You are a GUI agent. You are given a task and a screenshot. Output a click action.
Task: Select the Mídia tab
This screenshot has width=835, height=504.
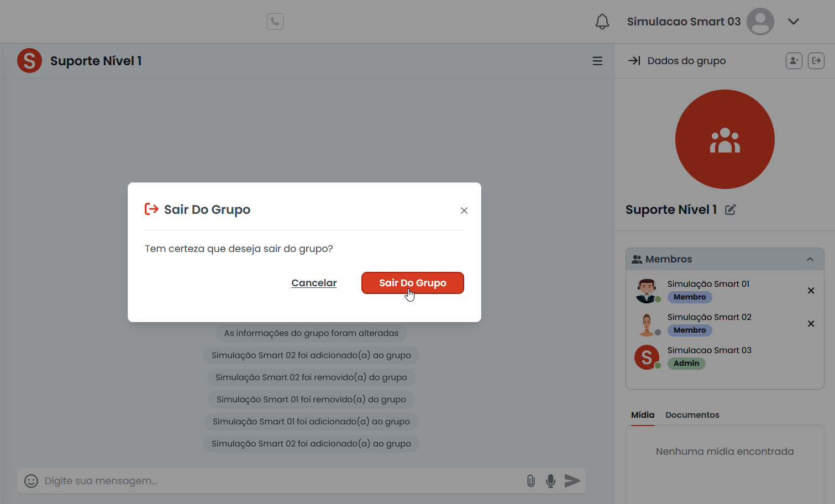point(643,415)
